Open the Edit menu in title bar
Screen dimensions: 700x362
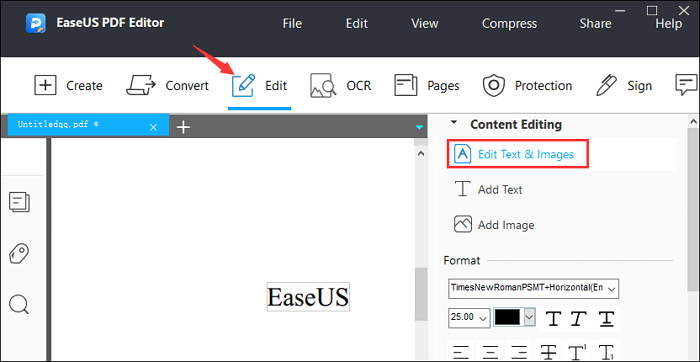pos(357,23)
